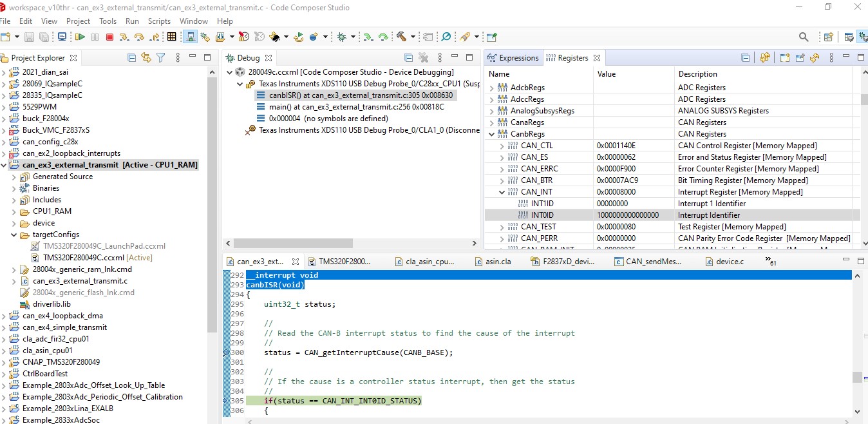The width and height of the screenshot is (868, 424).
Task: Click the red Terminate button
Action: [x=109, y=37]
